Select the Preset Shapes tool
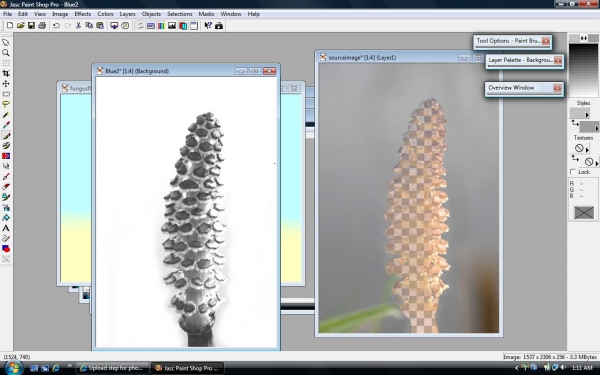This screenshot has width=600, height=375. click(6, 249)
